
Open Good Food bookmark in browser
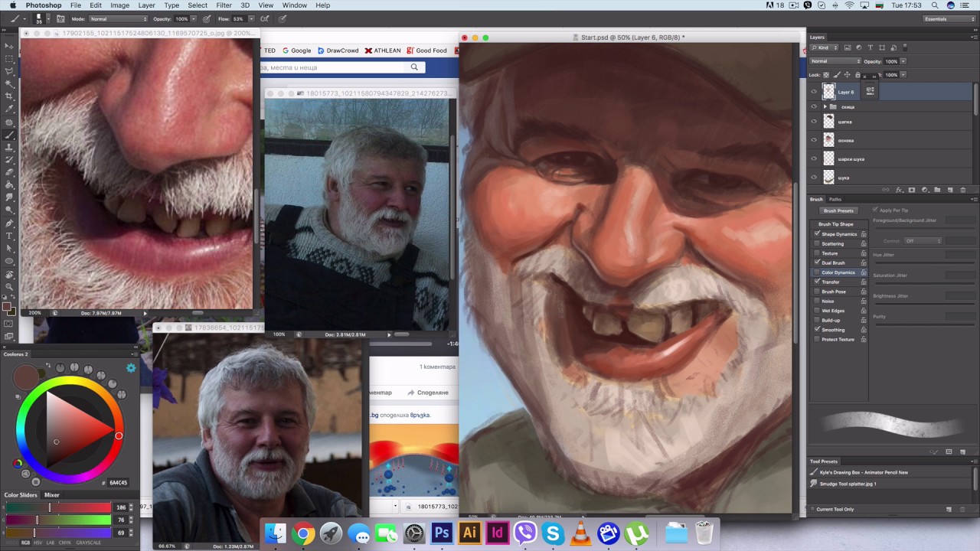click(427, 51)
